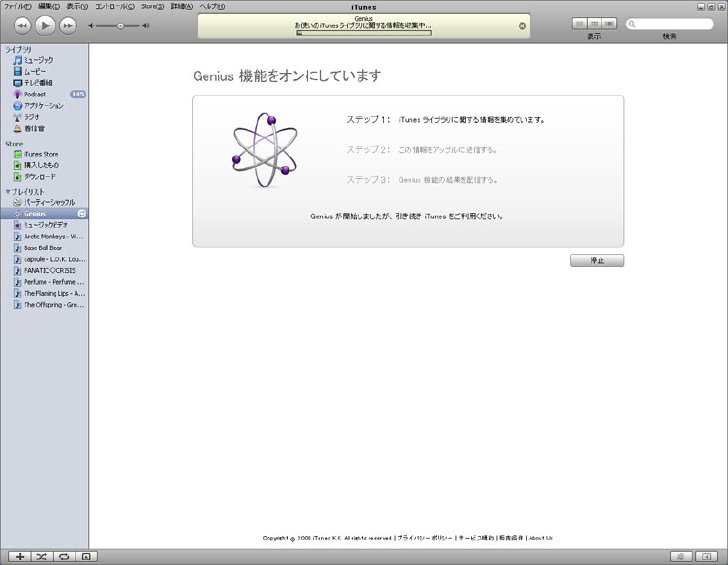This screenshot has width=728, height=565.
Task: Toggle shuffle button in bottom bar
Action: (x=42, y=557)
